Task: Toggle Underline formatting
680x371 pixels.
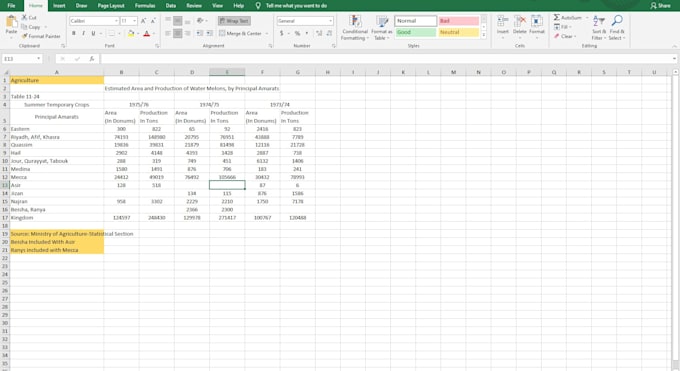Action: click(93, 33)
